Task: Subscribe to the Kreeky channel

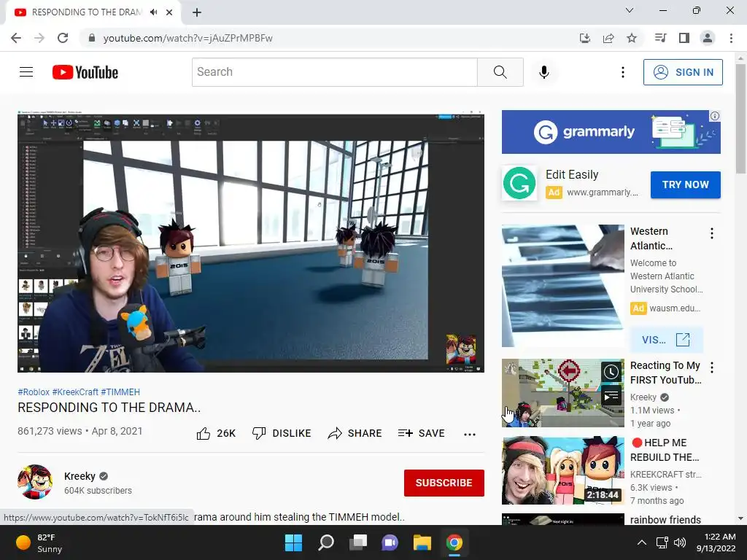Action: point(444,483)
